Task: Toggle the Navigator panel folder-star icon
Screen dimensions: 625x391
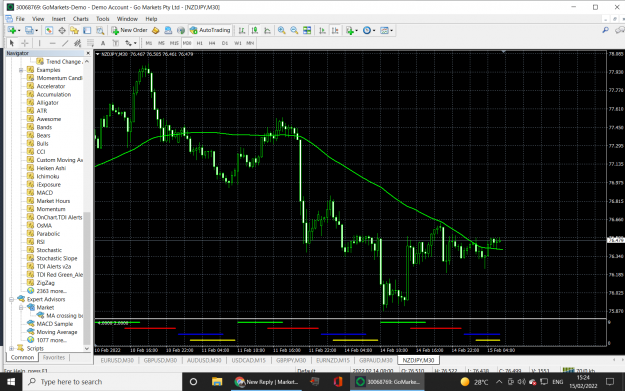Action: (75, 30)
